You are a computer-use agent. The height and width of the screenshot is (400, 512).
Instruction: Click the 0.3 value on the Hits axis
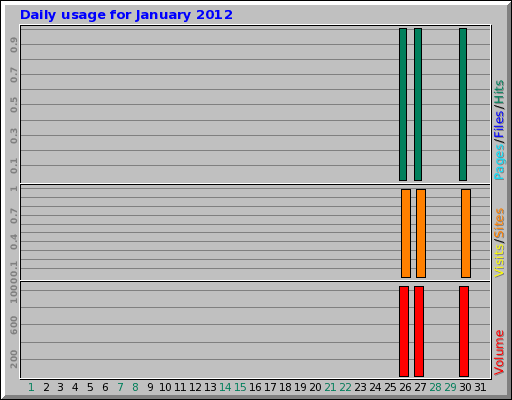click(14, 136)
